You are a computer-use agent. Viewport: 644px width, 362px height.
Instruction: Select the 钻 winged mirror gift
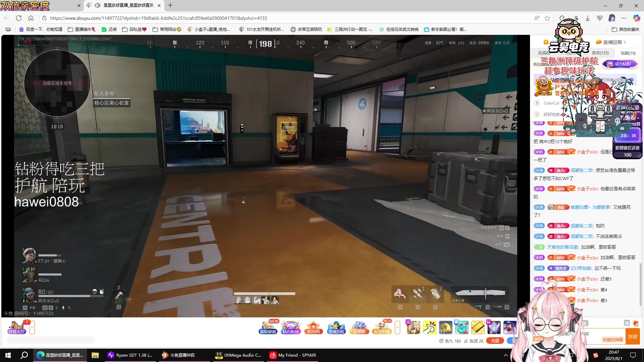[x=494, y=327]
